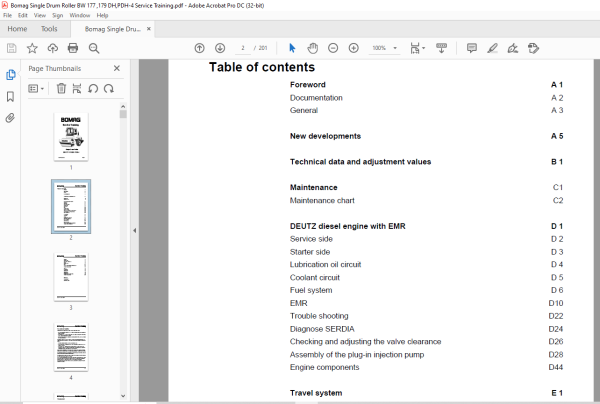
Task: Click the page number input field
Action: click(x=243, y=48)
